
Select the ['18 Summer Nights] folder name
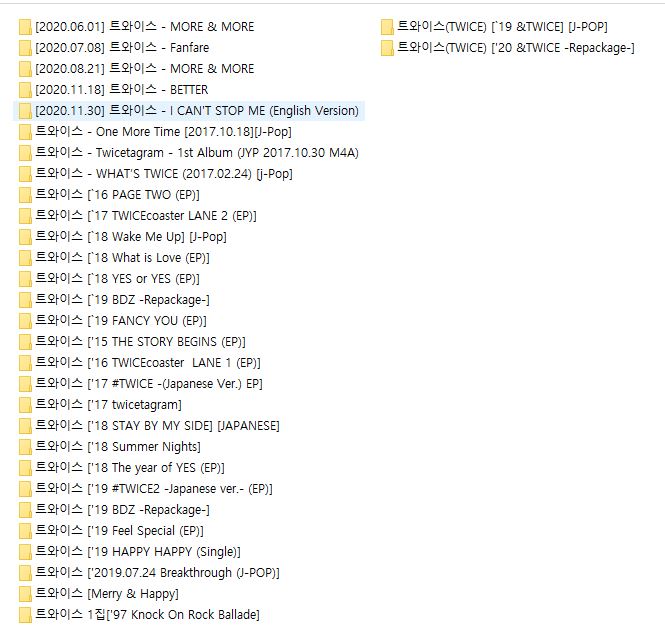coord(118,447)
